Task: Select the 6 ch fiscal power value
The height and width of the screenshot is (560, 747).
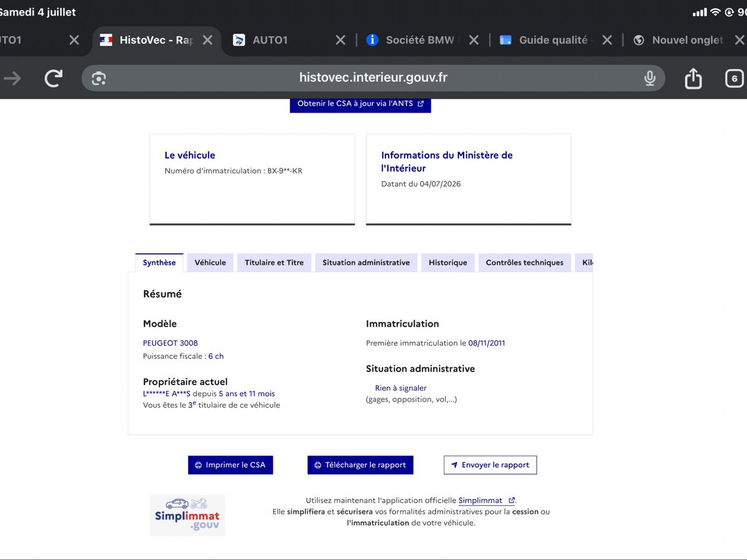Action: pos(216,357)
